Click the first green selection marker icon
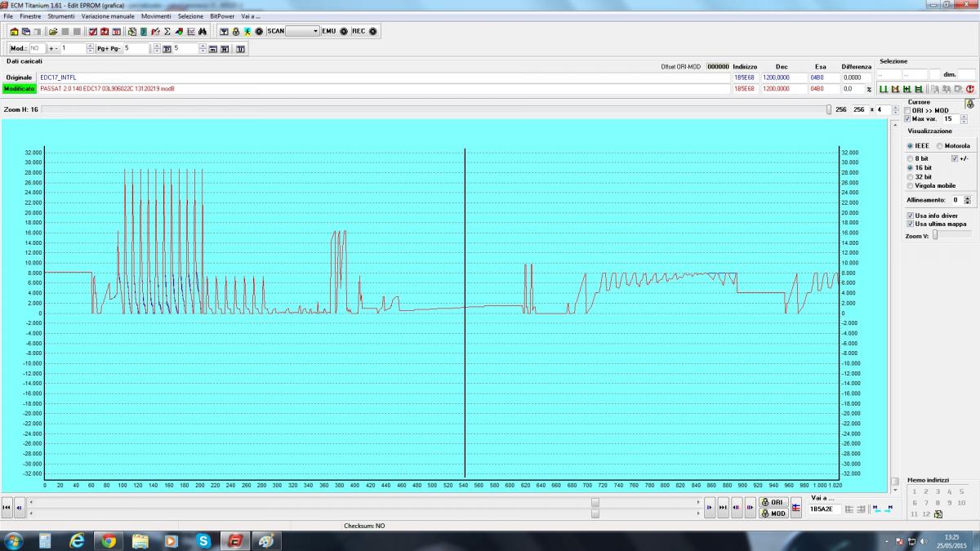 click(883, 89)
